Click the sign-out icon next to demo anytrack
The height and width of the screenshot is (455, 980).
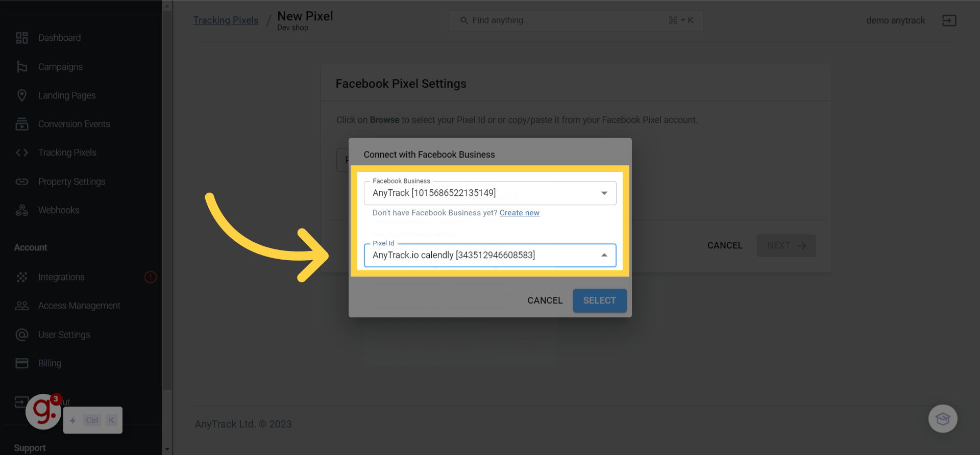[948, 20]
